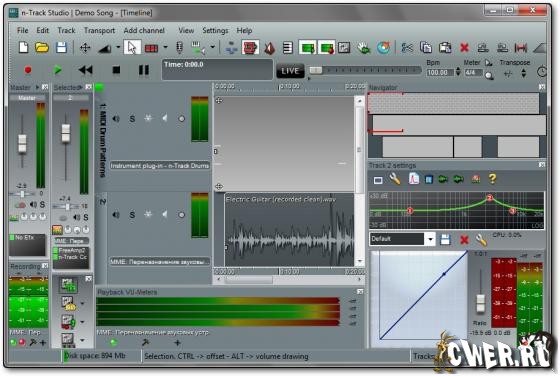The width and height of the screenshot is (560, 376).
Task: Click the red X delete toolbar icon
Action: (464, 48)
